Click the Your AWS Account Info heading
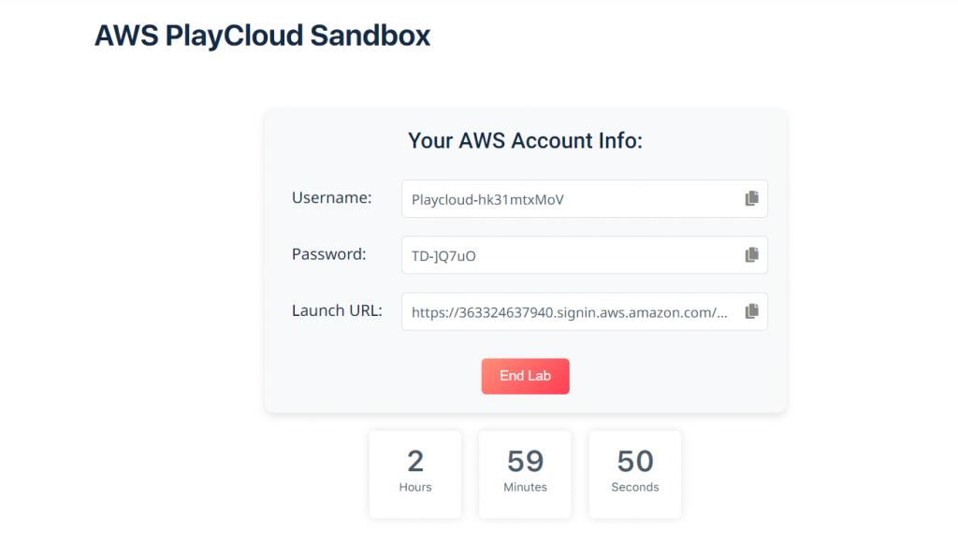Image resolution: width=958 pixels, height=560 pixels. [525, 141]
